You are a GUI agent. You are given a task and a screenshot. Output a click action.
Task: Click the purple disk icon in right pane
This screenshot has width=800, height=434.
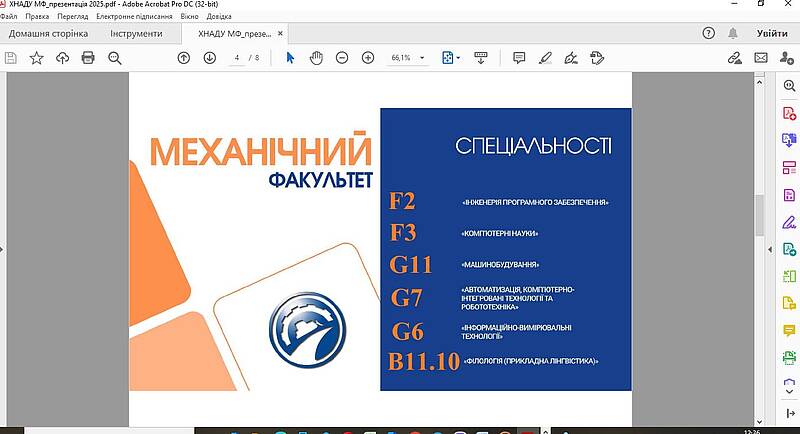click(x=789, y=195)
